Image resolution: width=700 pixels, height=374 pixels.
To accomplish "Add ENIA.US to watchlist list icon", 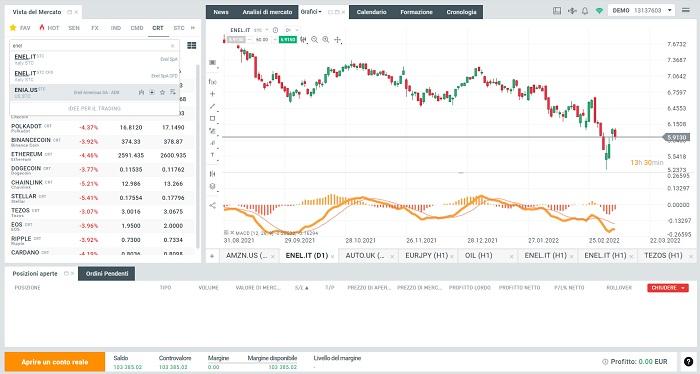I will coord(173,92).
